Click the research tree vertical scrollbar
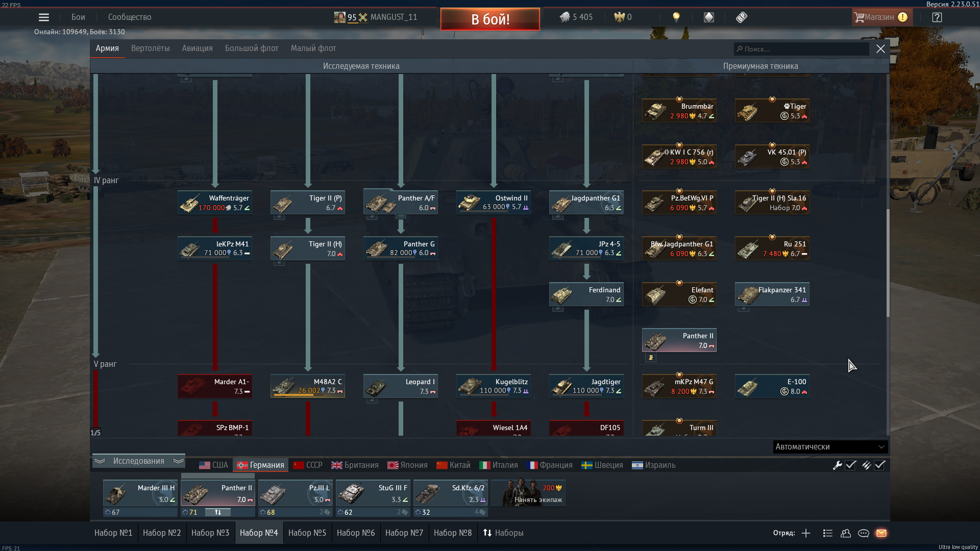Image resolution: width=980 pixels, height=551 pixels. pos(888,263)
